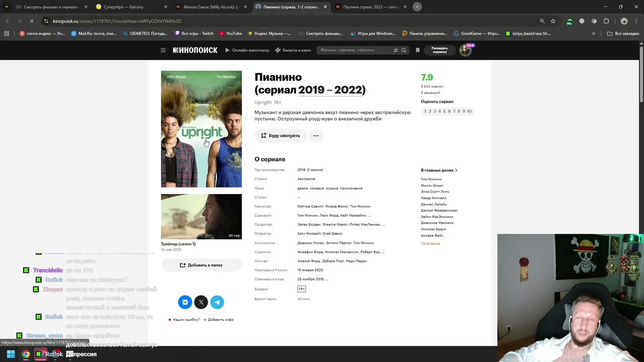The width and height of the screenshot is (644, 362).
Task: Switch to the Милли Олкок tab
Action: (211, 7)
